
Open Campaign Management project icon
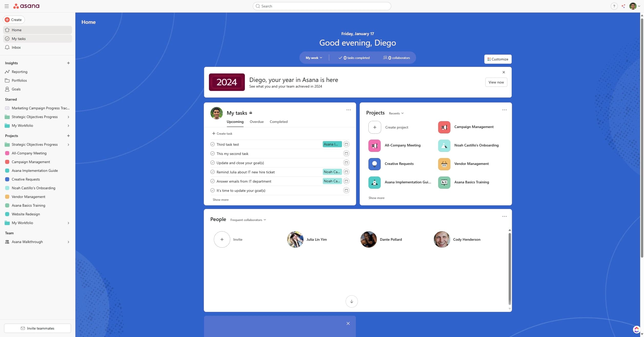pos(444,127)
